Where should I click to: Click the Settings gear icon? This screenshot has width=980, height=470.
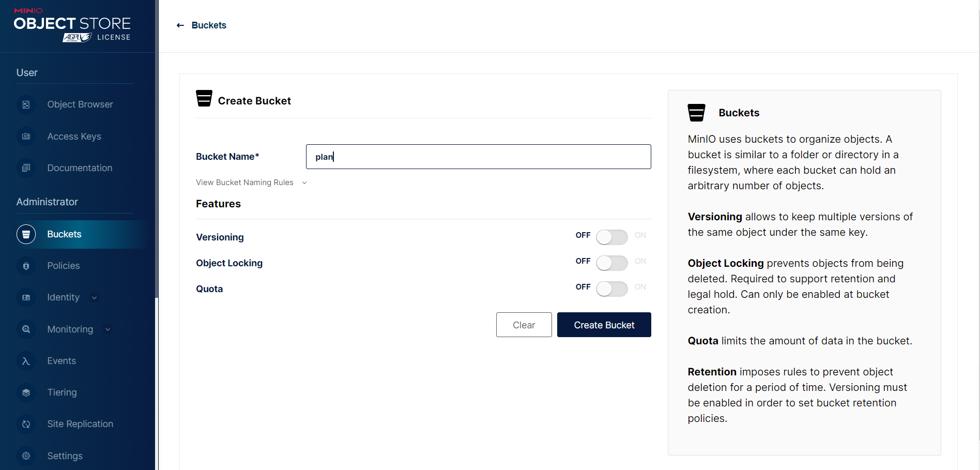click(x=26, y=456)
